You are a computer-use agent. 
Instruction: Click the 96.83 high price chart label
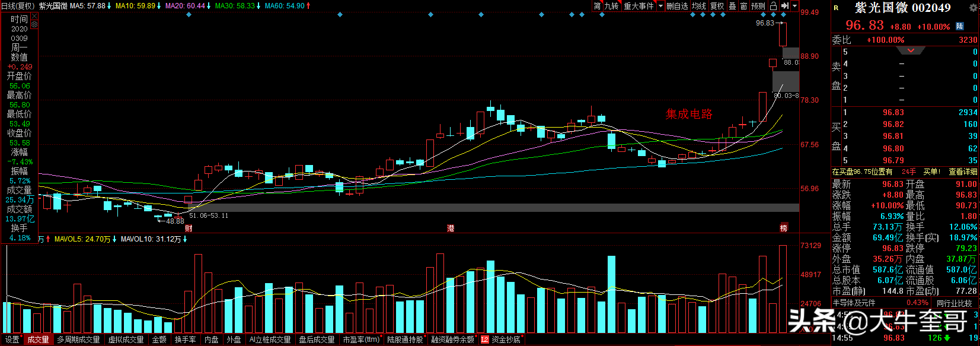coord(765,23)
